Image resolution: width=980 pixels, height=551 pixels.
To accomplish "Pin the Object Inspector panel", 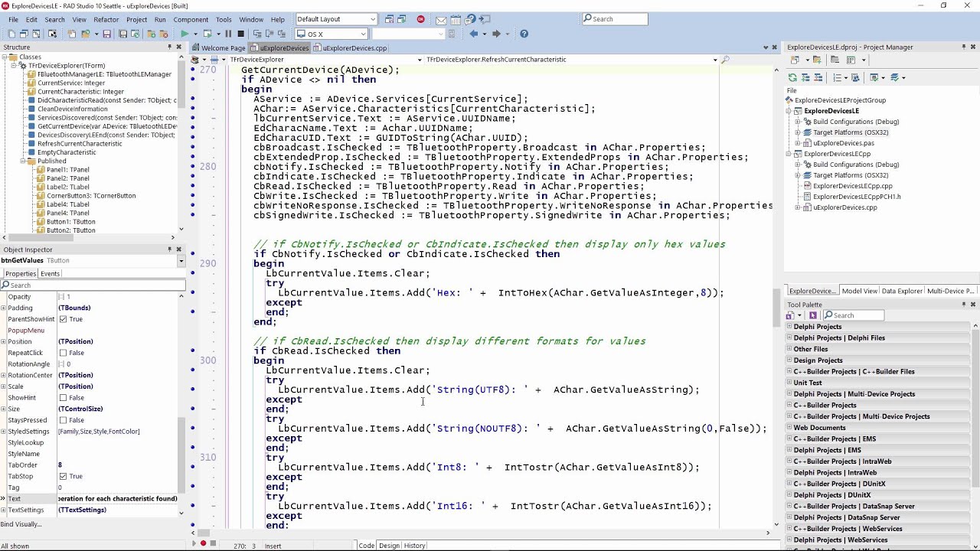I will click(x=170, y=249).
